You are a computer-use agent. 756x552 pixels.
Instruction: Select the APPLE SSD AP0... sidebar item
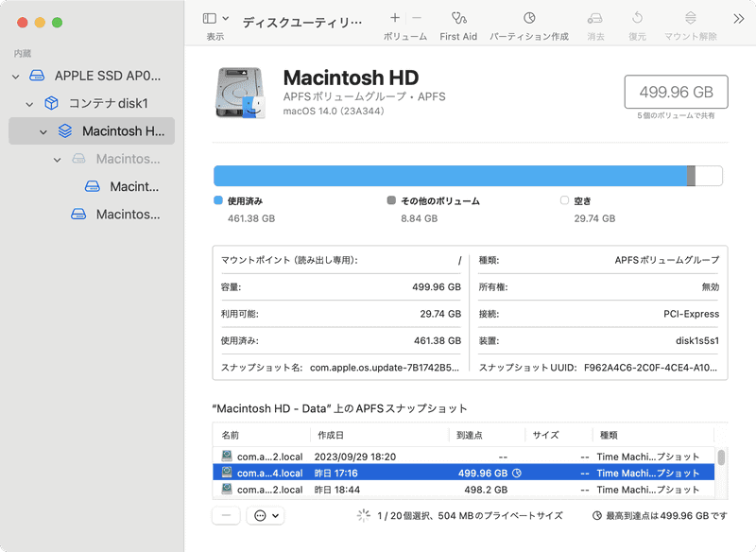point(92,76)
